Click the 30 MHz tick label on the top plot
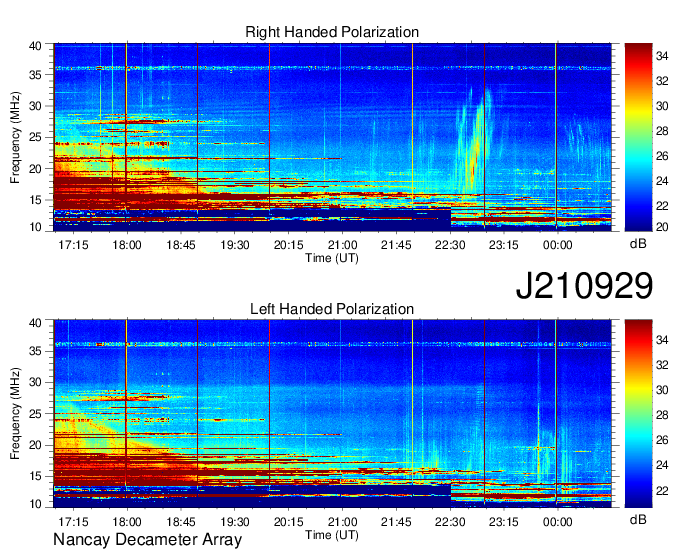680x552 pixels. (x=35, y=106)
